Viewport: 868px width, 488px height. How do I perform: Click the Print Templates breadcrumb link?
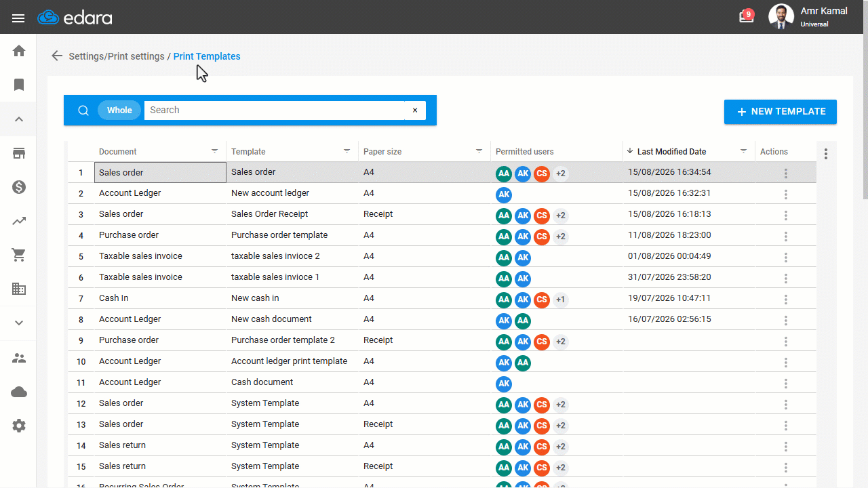(x=207, y=56)
